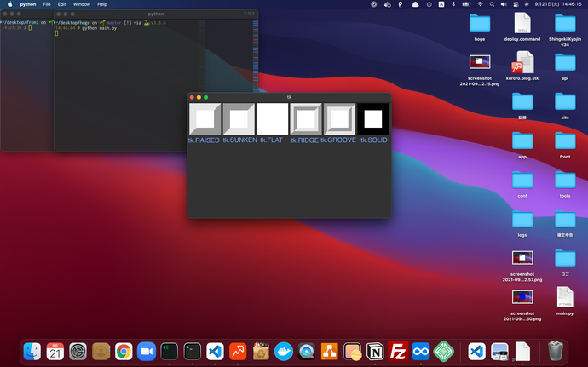Open the green-prompt terminal app in Dock

point(169,352)
